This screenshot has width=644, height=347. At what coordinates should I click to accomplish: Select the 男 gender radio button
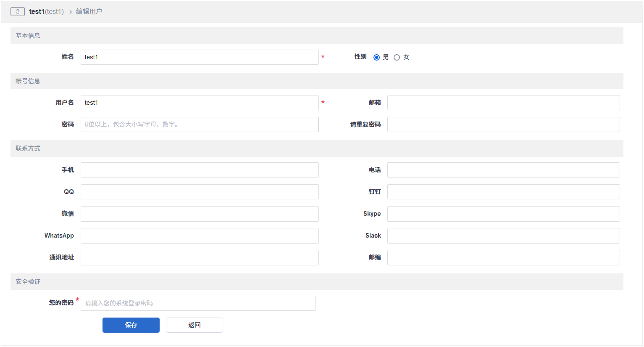click(x=376, y=57)
